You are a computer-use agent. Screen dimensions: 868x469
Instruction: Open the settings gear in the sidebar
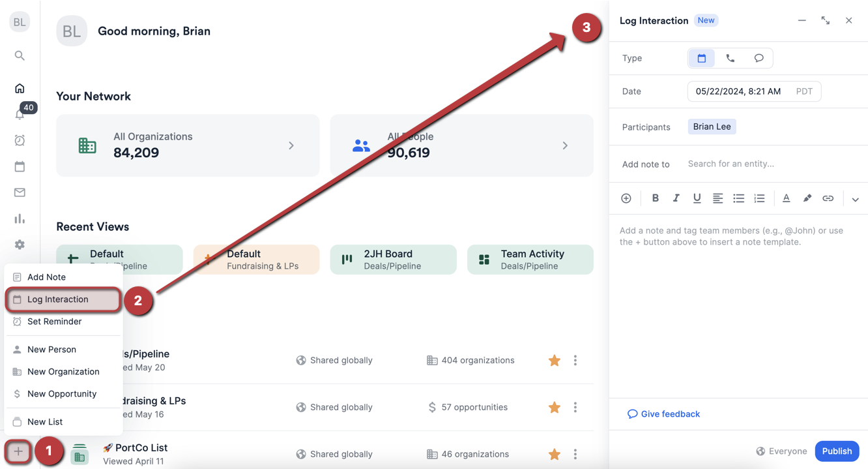(x=20, y=245)
